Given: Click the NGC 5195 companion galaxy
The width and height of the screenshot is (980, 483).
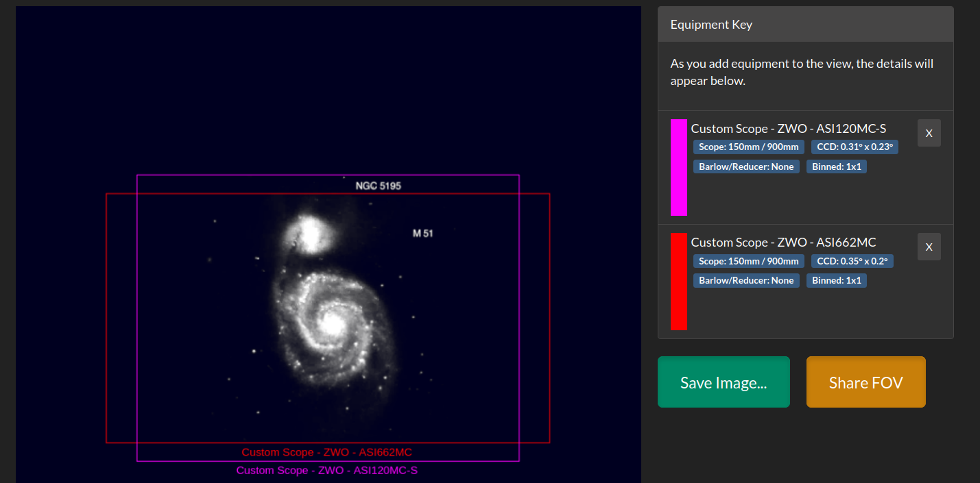Looking at the screenshot, I should point(309,233).
